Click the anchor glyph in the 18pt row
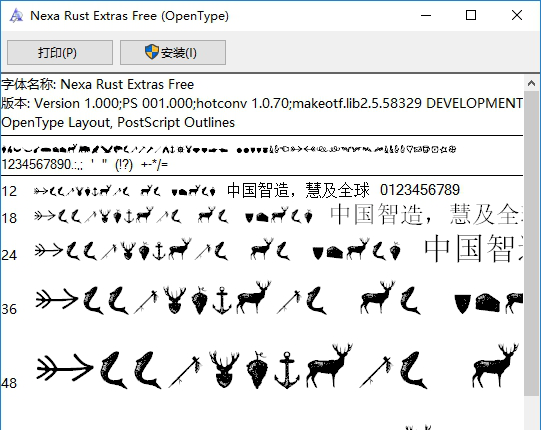 [128, 216]
